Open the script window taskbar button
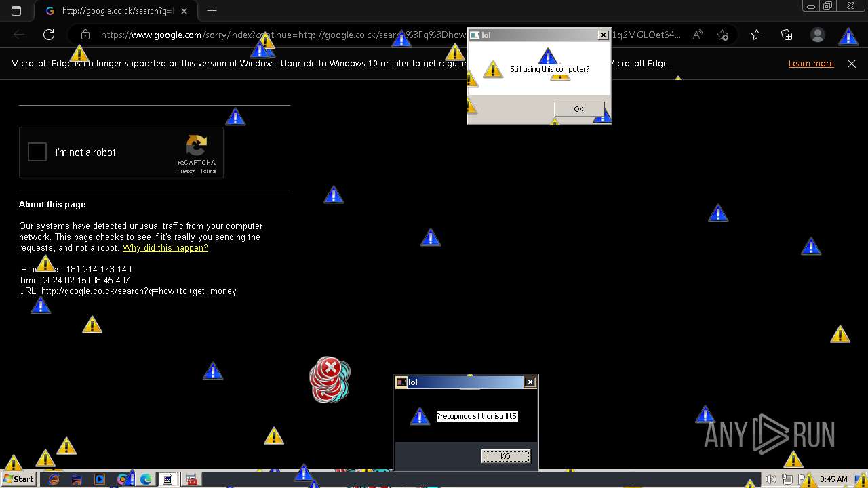This screenshot has height=488, width=868. tap(167, 479)
